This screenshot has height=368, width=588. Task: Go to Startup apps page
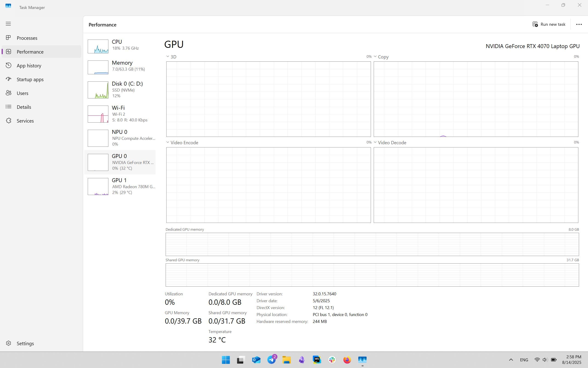tap(41, 79)
